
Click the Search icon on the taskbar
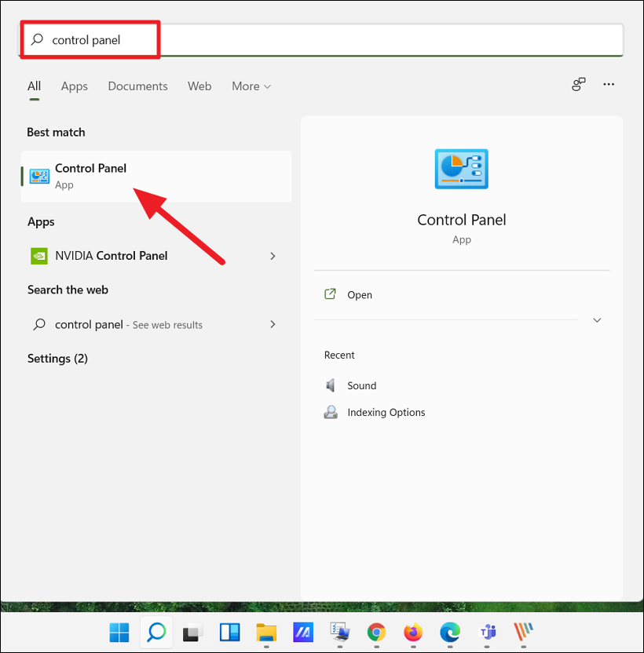coord(156,632)
